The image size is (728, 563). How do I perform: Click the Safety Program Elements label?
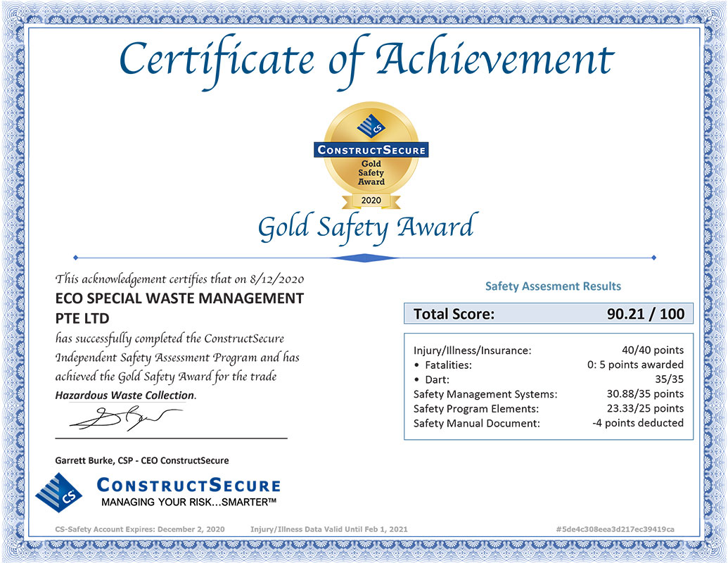[476, 409]
